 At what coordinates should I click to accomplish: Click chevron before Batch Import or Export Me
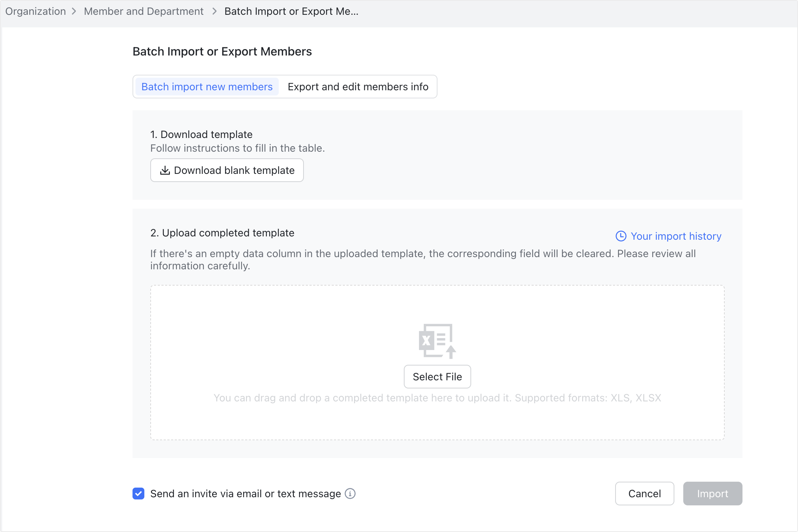[x=214, y=11]
